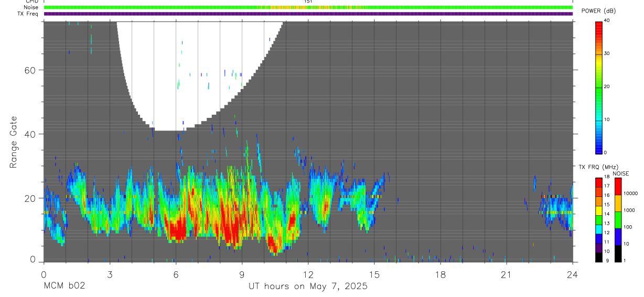Click the UT hours on May 7, 2025 title
The height and width of the screenshot is (297, 644).
[308, 286]
